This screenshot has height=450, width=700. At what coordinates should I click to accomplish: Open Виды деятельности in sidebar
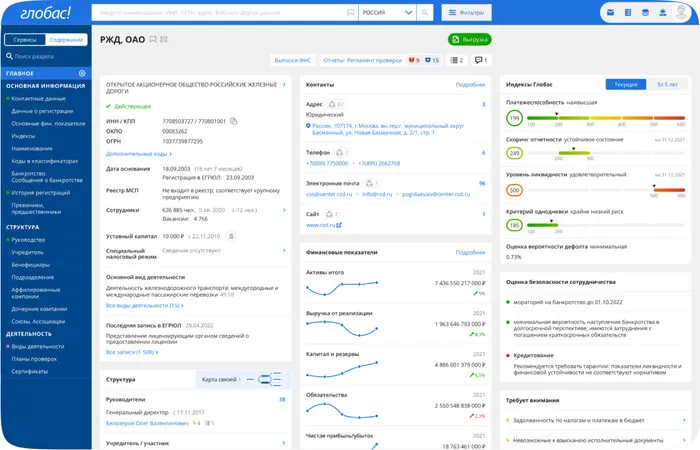(38, 346)
